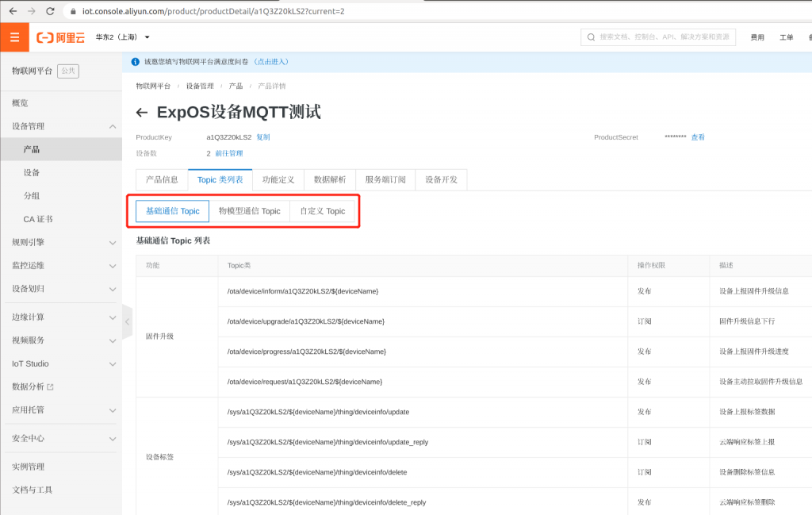This screenshot has width=812, height=515.
Task: Click 设备管理 in the breadcrumb
Action: tap(200, 86)
